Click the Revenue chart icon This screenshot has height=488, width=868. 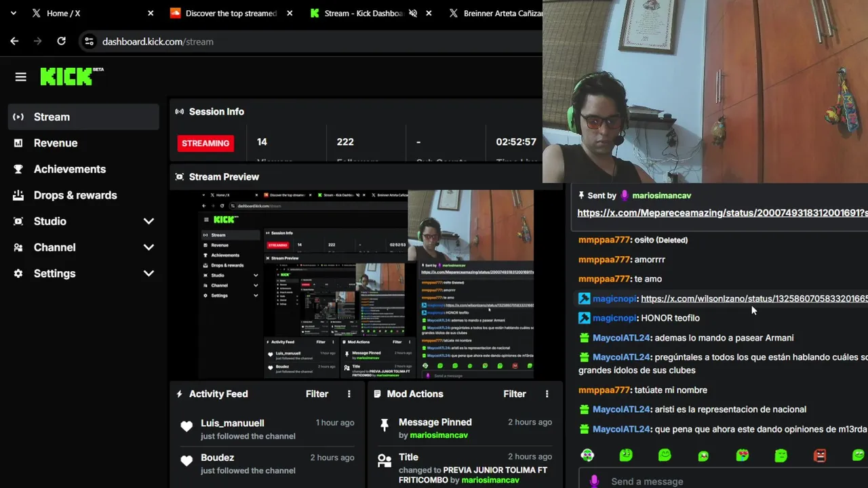18,143
